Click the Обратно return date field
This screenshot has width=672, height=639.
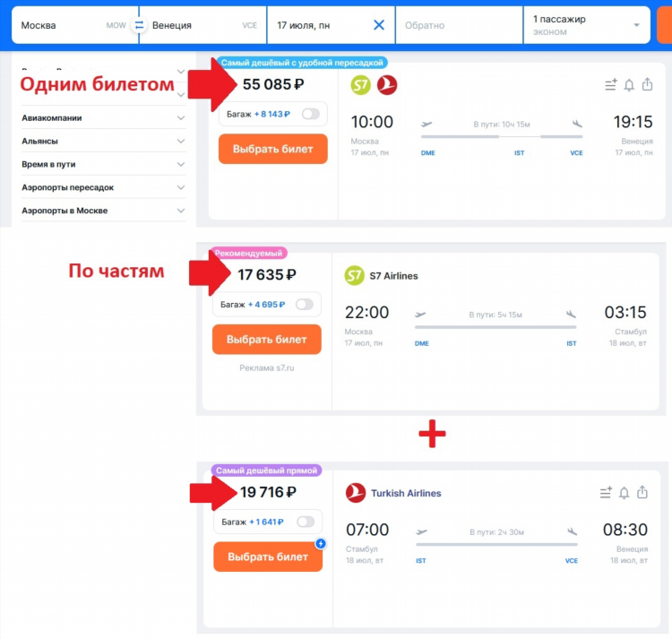click(459, 25)
